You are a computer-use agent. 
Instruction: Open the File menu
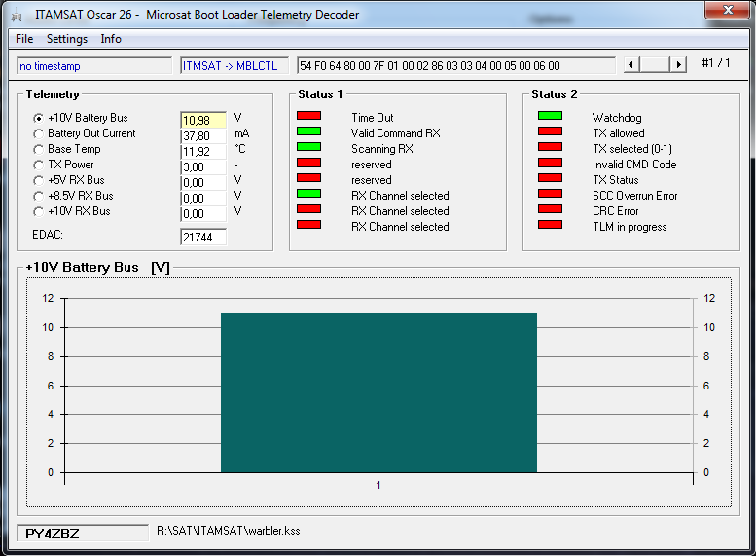[24, 39]
